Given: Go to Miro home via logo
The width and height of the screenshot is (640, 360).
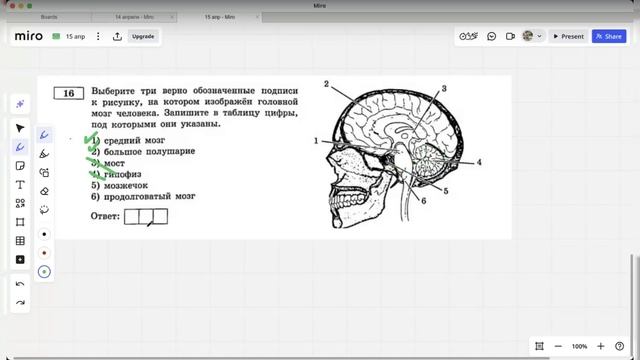Looking at the screenshot, I should point(29,36).
